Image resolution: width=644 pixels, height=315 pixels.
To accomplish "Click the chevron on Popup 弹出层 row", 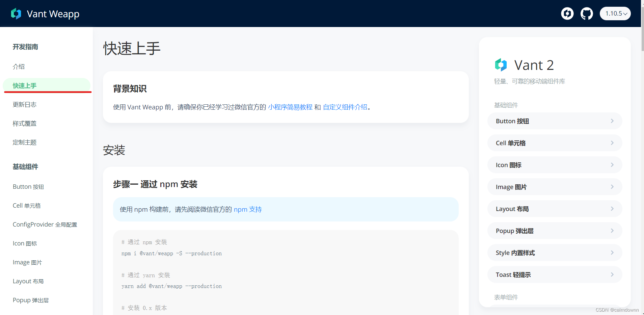I will pyautogui.click(x=612, y=231).
